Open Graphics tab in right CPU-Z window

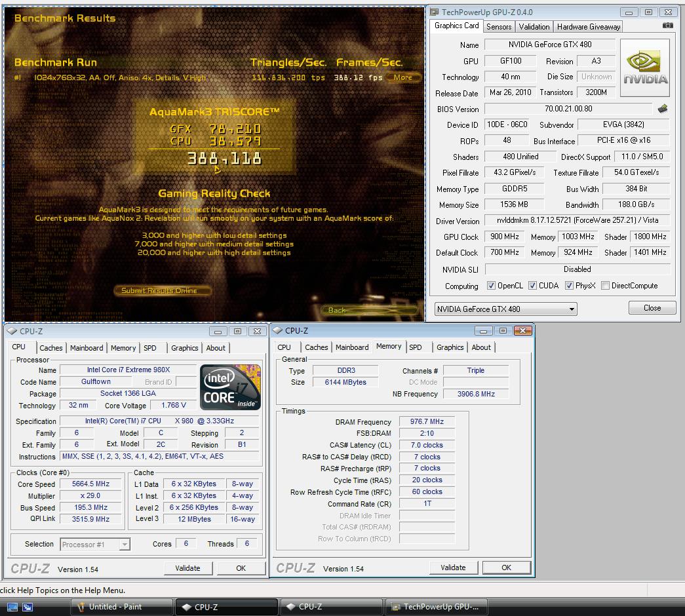click(x=450, y=347)
